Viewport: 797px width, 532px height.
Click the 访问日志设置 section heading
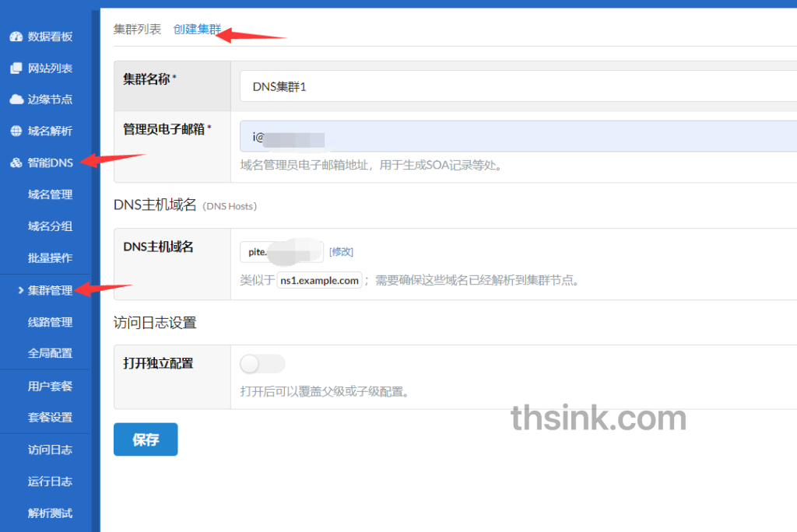155,323
